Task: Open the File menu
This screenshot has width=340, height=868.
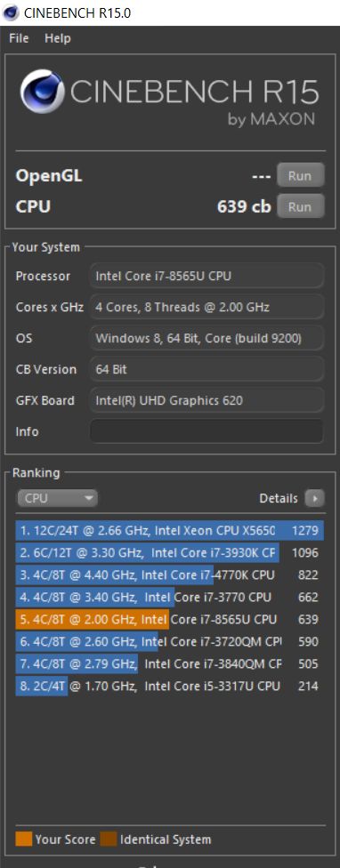Action: click(x=19, y=38)
